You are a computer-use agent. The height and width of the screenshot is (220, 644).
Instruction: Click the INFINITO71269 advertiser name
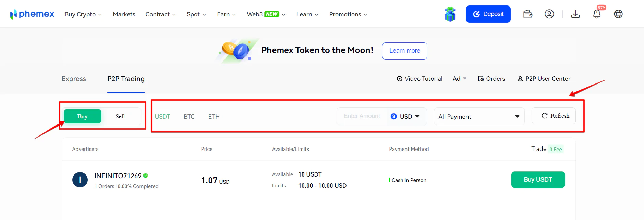(118, 176)
